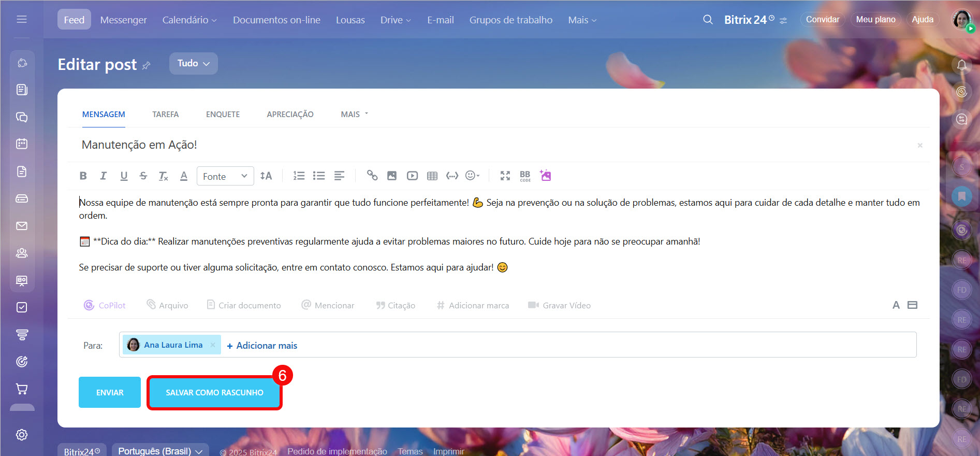
Task: Expand editor to fullscreen mode
Action: coord(505,176)
